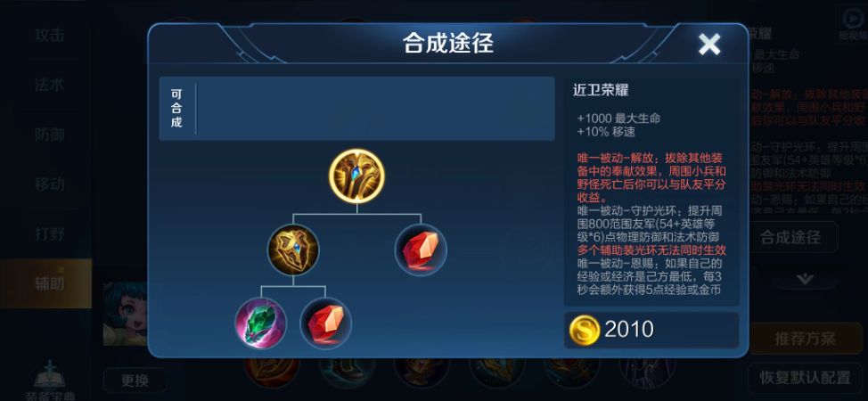Screen dimensions: 868x401
Task: Switch to the 法术 category tab
Action: click(50, 85)
